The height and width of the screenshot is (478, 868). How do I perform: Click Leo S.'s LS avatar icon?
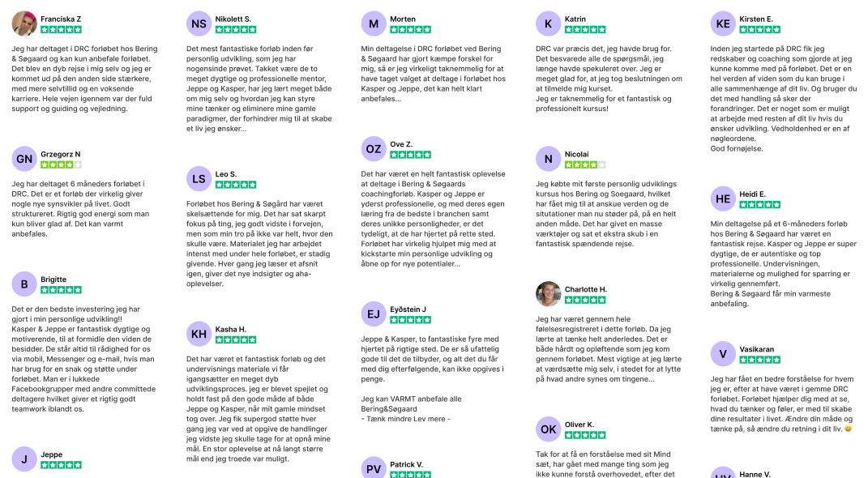(199, 179)
